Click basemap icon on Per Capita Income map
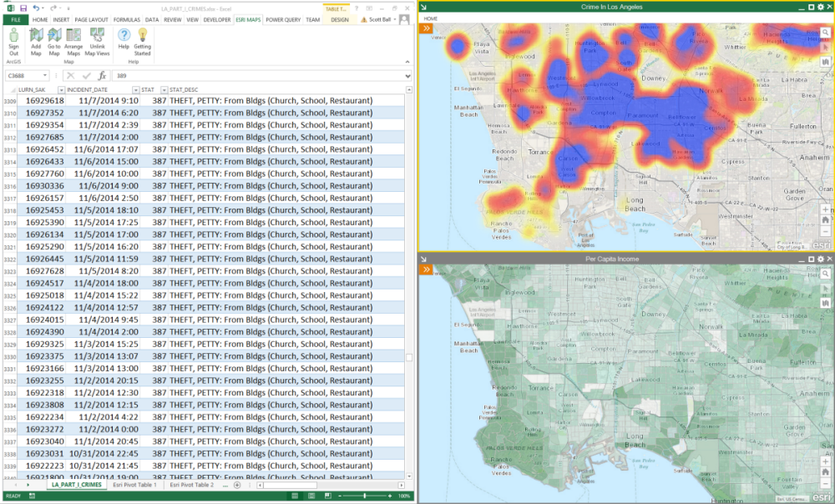Image resolution: width=835 pixels, height=504 pixels. (x=826, y=303)
